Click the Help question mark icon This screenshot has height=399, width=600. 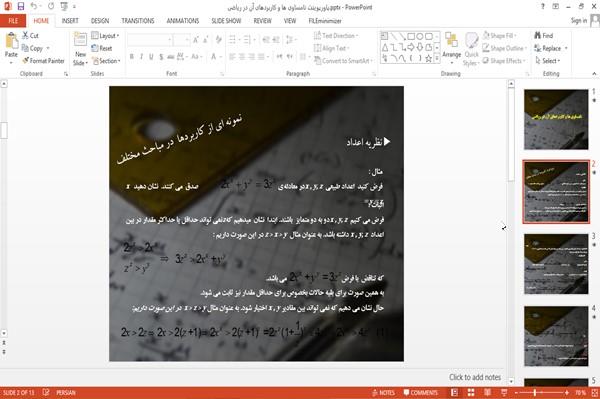pos(543,6)
